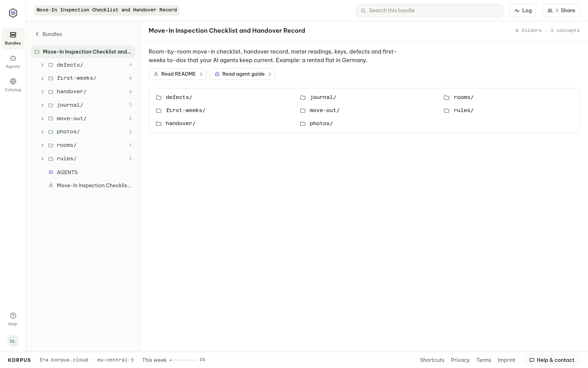Image resolution: width=588 pixels, height=368 pixels.
Task: Click the Korpus hexagon logo icon
Action: pyautogui.click(x=13, y=13)
